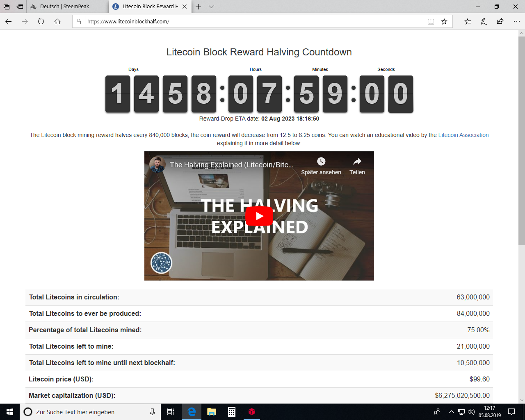The width and height of the screenshot is (525, 420).
Task: Set these tabs aside icon
Action: 20,7
